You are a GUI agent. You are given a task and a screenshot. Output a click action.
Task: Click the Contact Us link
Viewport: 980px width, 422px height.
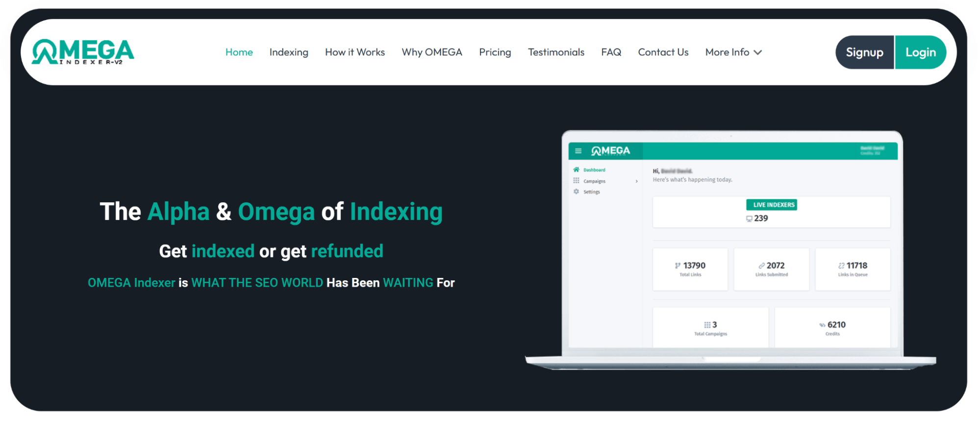663,52
